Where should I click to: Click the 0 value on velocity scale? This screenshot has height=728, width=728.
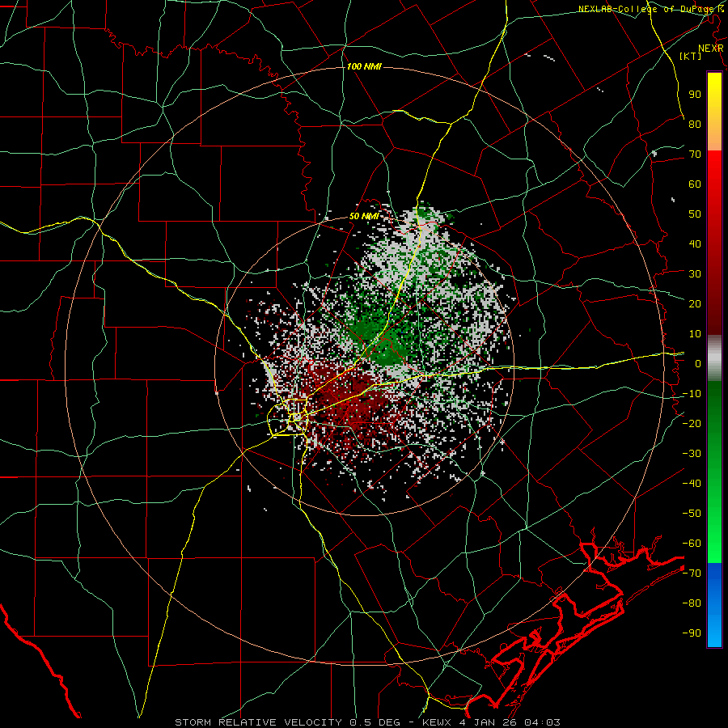(698, 363)
